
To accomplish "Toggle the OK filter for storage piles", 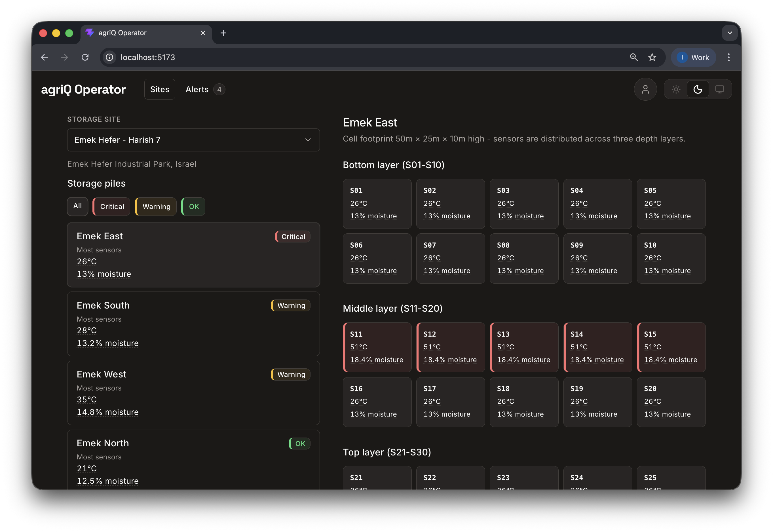I will point(193,206).
